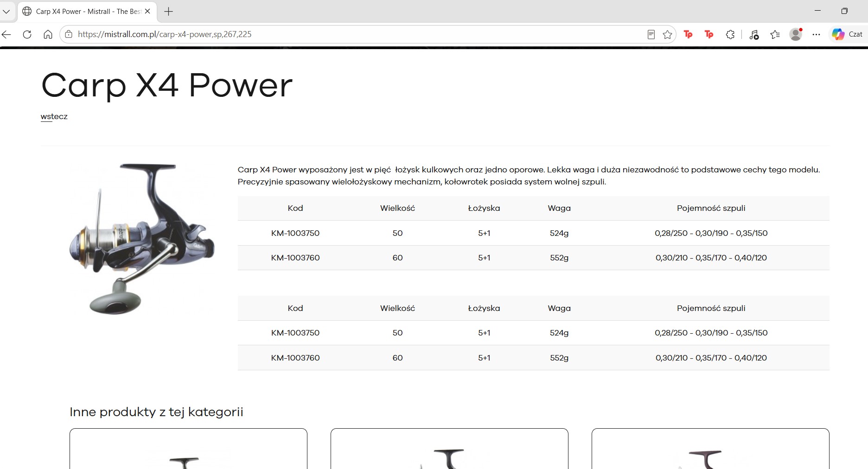Open the user profile avatar
The image size is (868, 469).
796,34
